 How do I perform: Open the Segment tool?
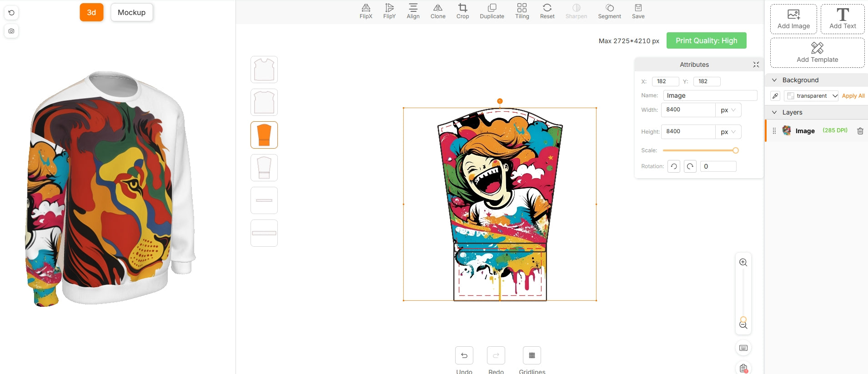(x=609, y=11)
